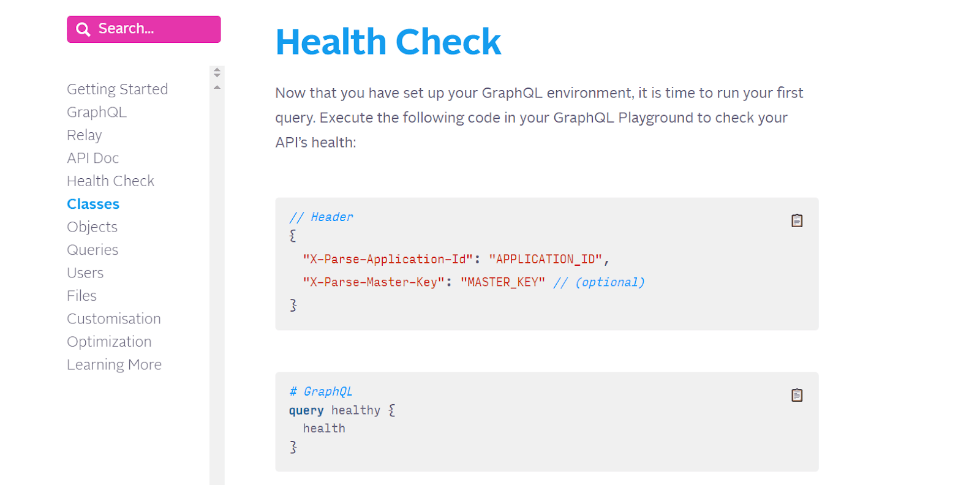
Task: Open the Classes section
Action: click(92, 203)
